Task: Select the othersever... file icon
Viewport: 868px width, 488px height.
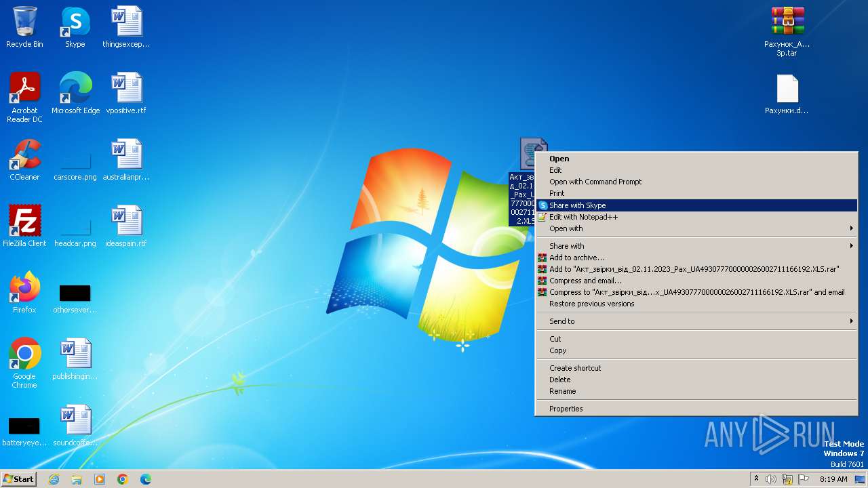Action: point(75,293)
